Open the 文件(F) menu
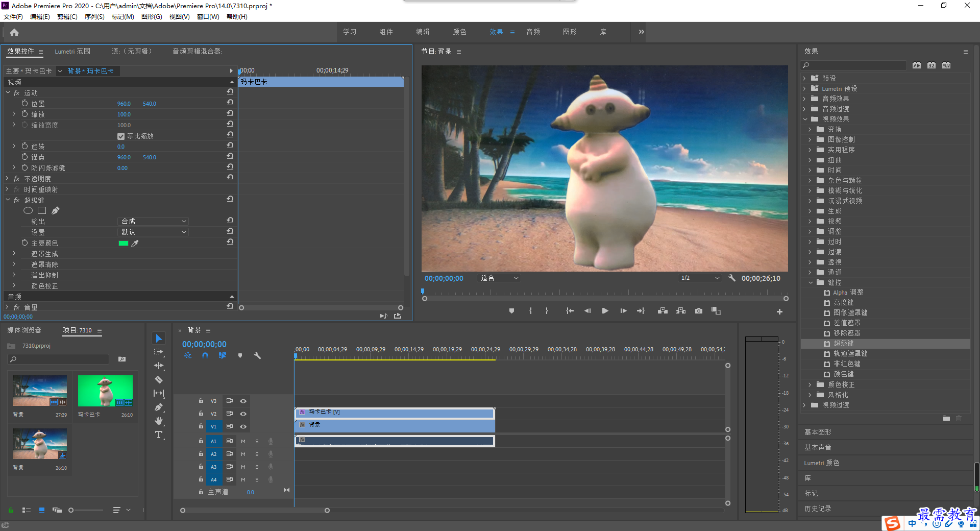Image resolution: width=980 pixels, height=531 pixels. point(13,17)
